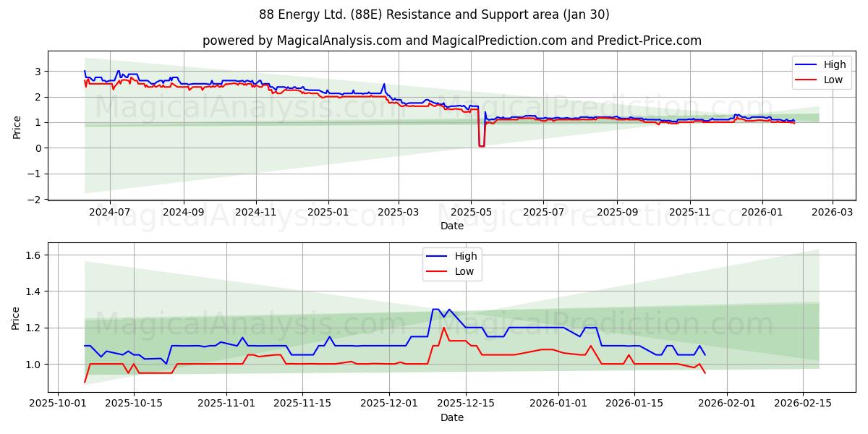This screenshot has height=434, width=868.
Task: Click the 'Date' axis title below the top chart
Action: pyautogui.click(x=452, y=226)
